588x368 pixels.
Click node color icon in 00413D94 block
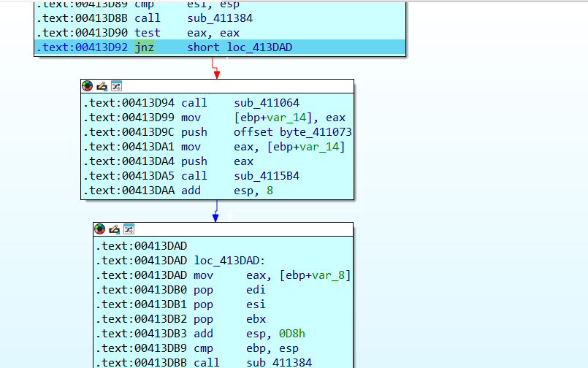tap(88, 86)
